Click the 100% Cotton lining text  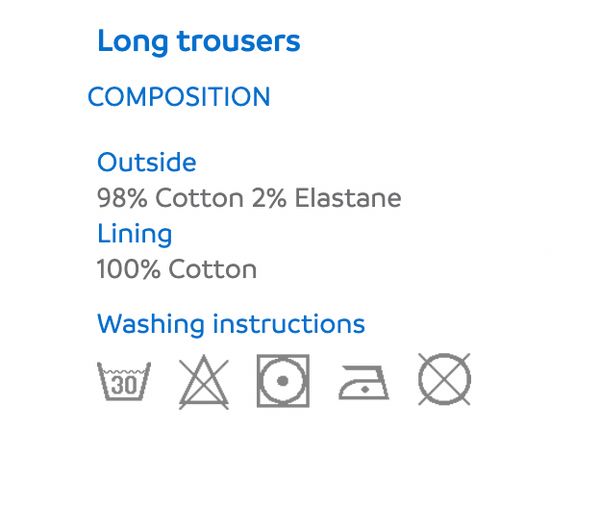click(176, 269)
